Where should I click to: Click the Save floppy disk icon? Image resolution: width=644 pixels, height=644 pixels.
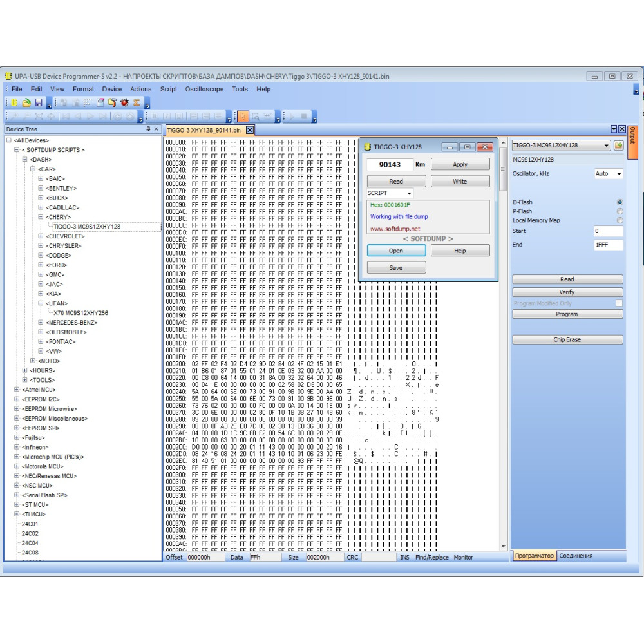[x=39, y=102]
